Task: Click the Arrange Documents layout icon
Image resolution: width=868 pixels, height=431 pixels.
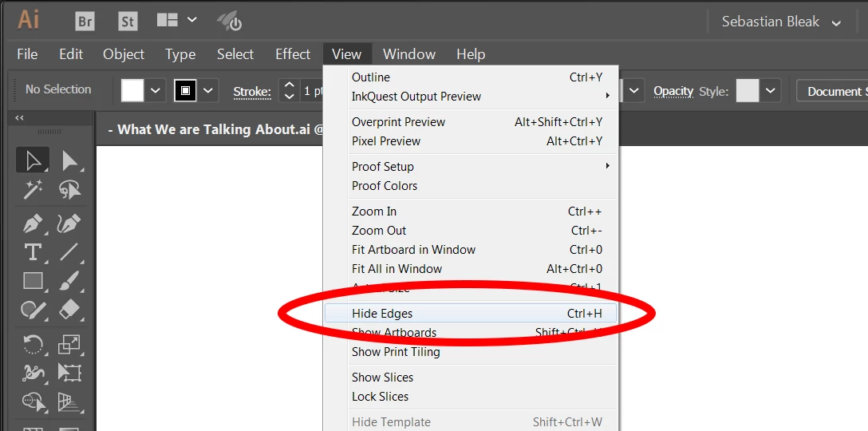Action: [x=168, y=21]
